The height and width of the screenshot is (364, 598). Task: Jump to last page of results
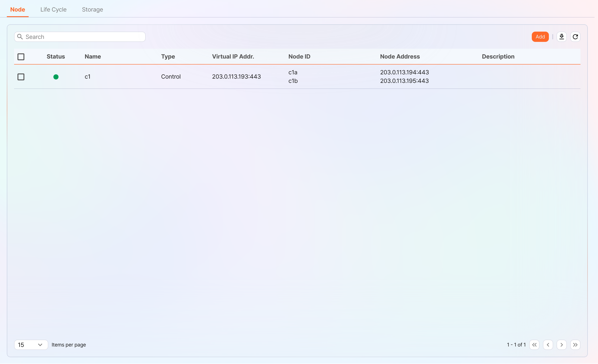575,345
